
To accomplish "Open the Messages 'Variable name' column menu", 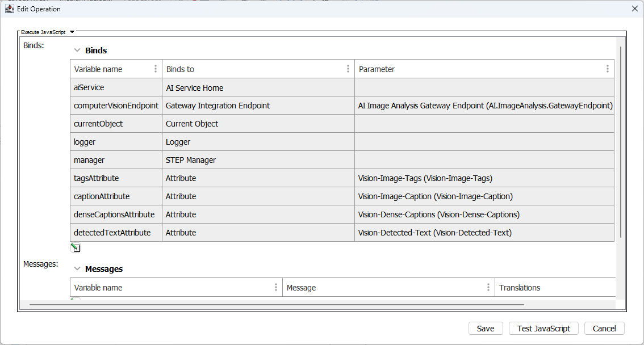I will [276, 288].
